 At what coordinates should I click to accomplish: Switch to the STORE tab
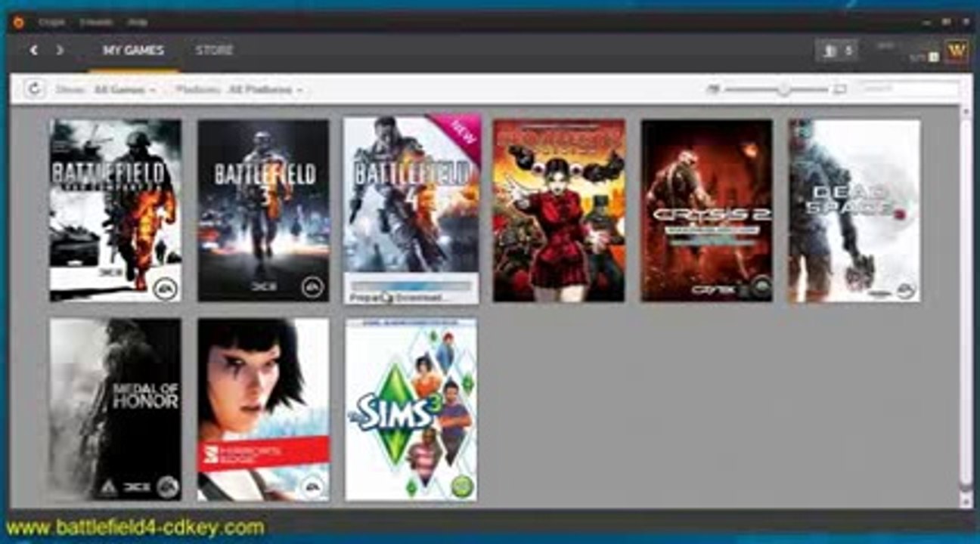tap(214, 51)
